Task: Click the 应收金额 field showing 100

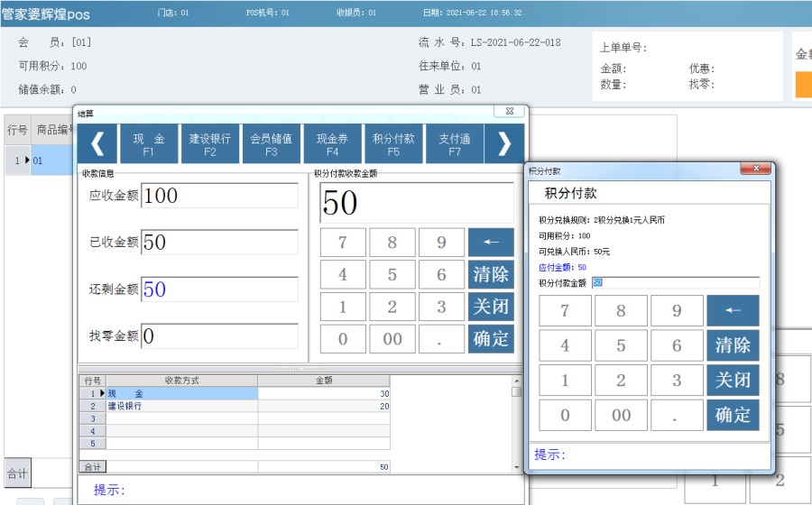Action: [x=219, y=196]
